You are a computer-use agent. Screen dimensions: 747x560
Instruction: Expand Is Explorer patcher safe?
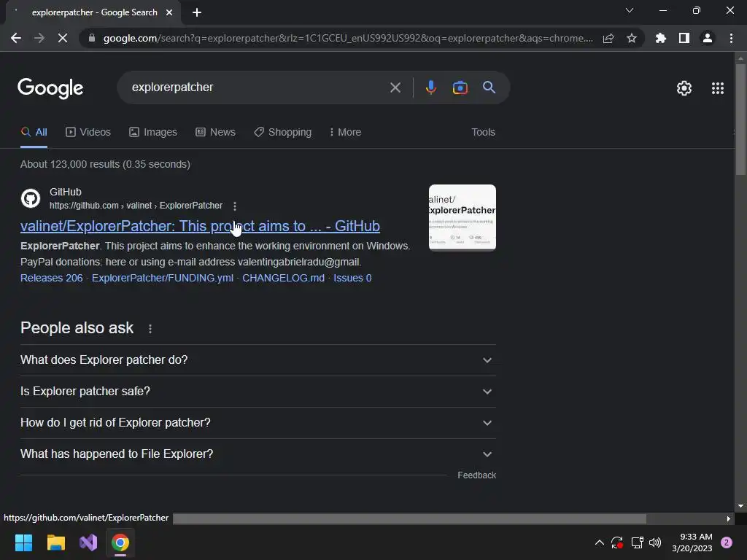258,392
